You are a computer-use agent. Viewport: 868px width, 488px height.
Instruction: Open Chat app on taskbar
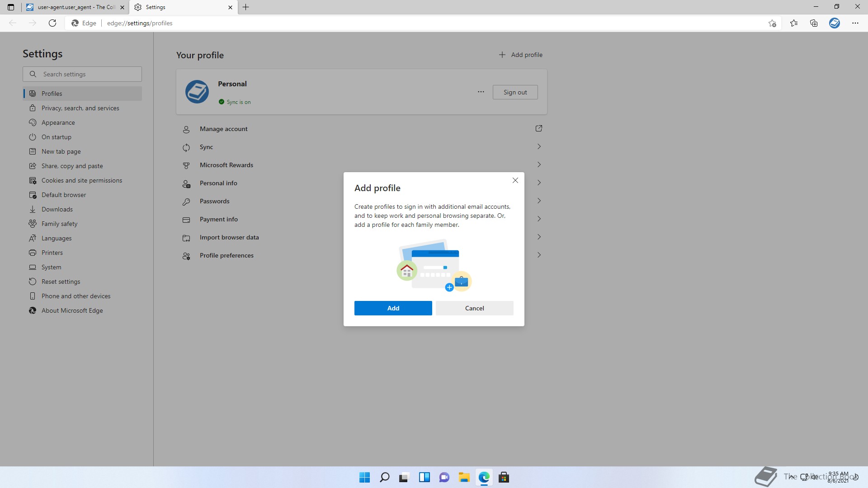pyautogui.click(x=444, y=477)
